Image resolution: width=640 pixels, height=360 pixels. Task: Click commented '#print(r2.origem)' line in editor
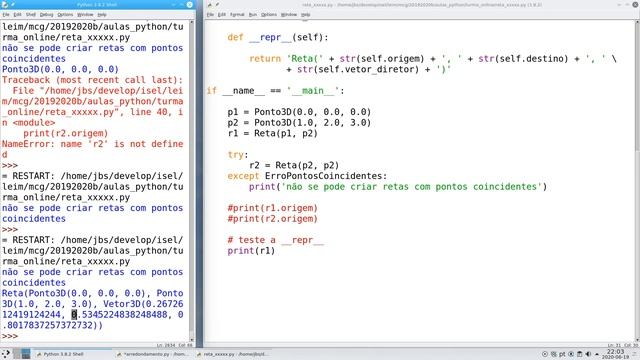[273, 218]
